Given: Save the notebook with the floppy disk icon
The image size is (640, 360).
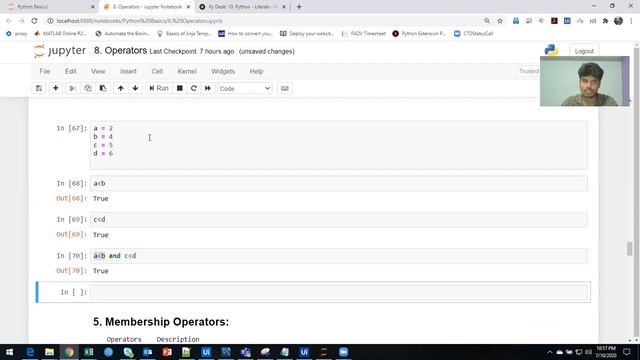Looking at the screenshot, I should tap(39, 88).
